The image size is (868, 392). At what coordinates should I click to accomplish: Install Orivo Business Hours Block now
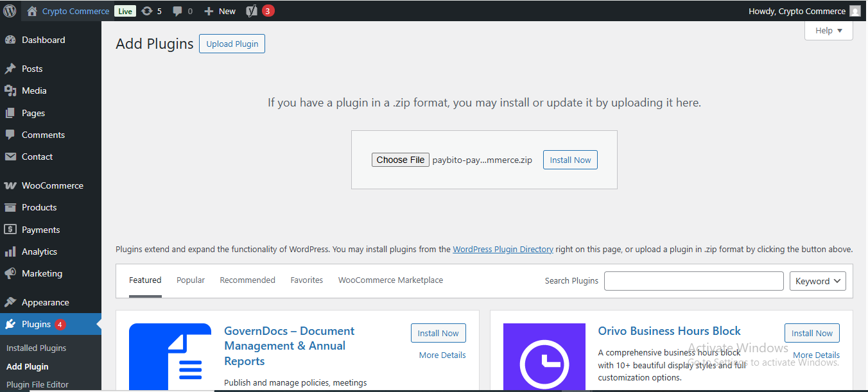(x=812, y=333)
